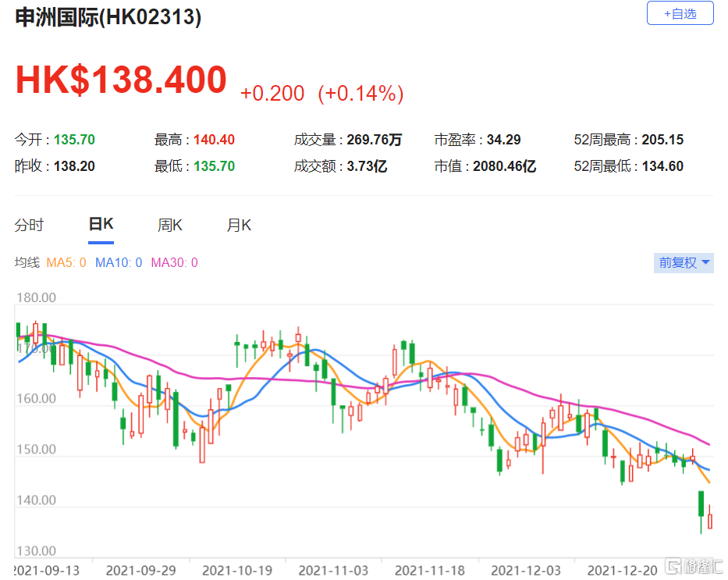Click the 180.00 y-axis label

[36, 297]
